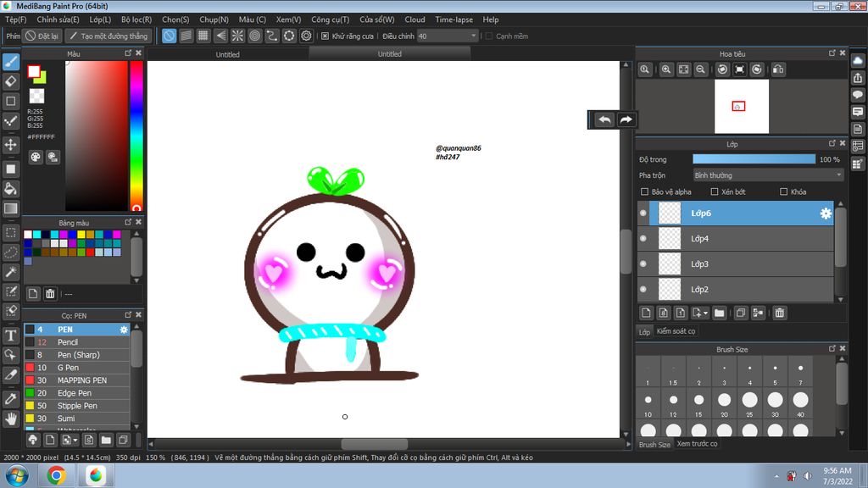
Task: Open the Pha trộn blend mode dropdown
Action: coord(768,175)
